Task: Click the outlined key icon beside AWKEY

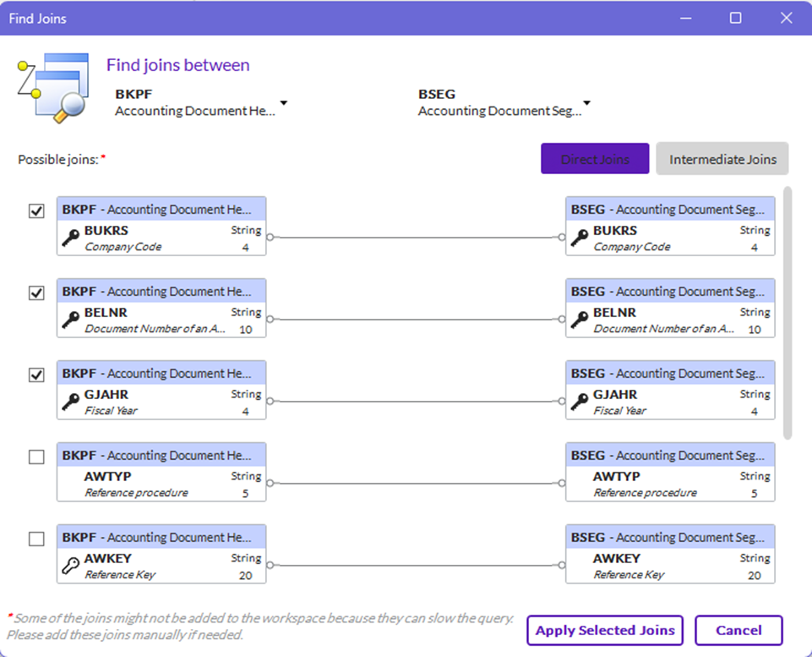Action: click(70, 566)
